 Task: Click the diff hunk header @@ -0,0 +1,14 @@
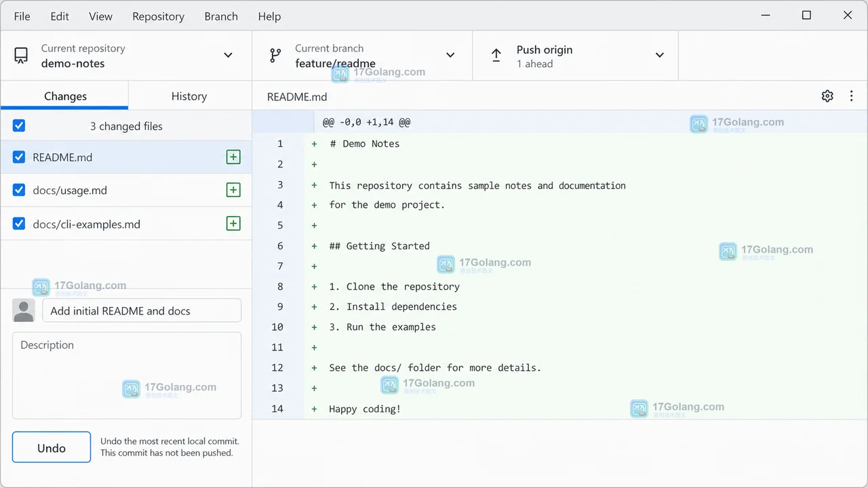click(366, 122)
